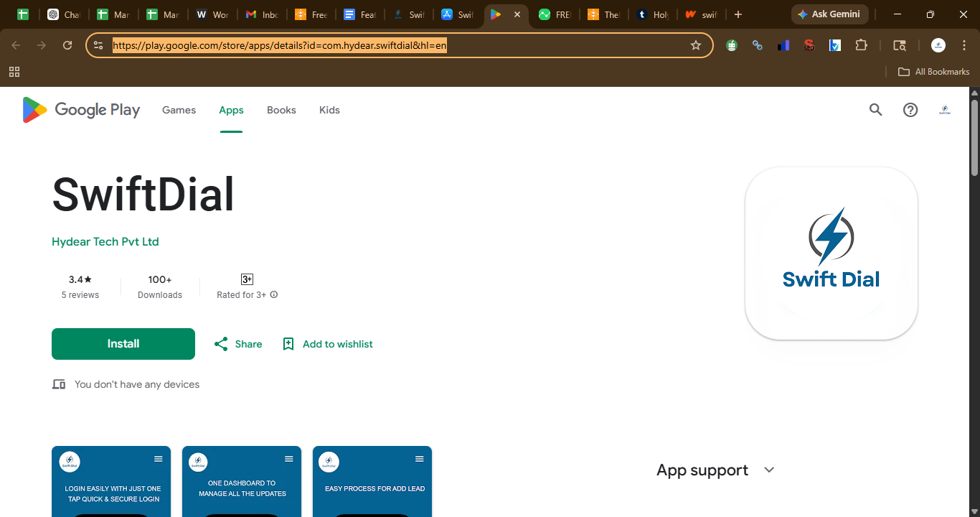Open the Chrome three-dot menu
Screen dimensions: 980x517
tap(964, 45)
